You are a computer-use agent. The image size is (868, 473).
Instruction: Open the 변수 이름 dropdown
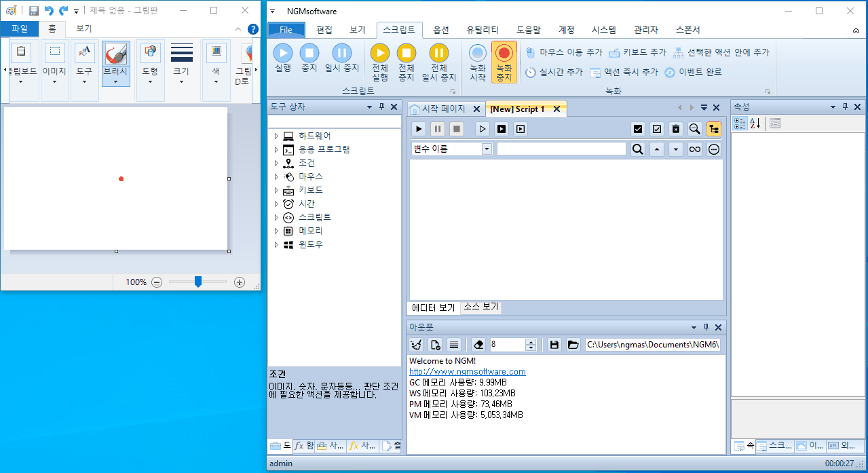click(487, 149)
